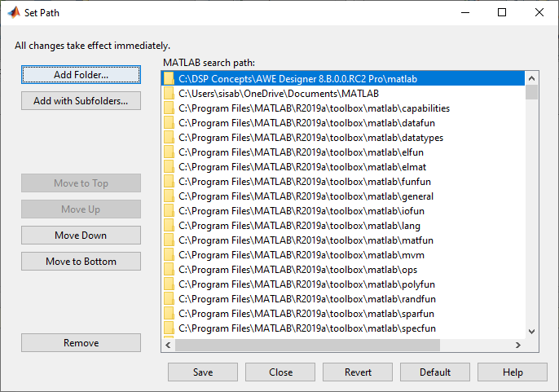The image size is (559, 392).
Task: Select the OneDrive Documents MATLAB path entry
Action: (x=344, y=94)
